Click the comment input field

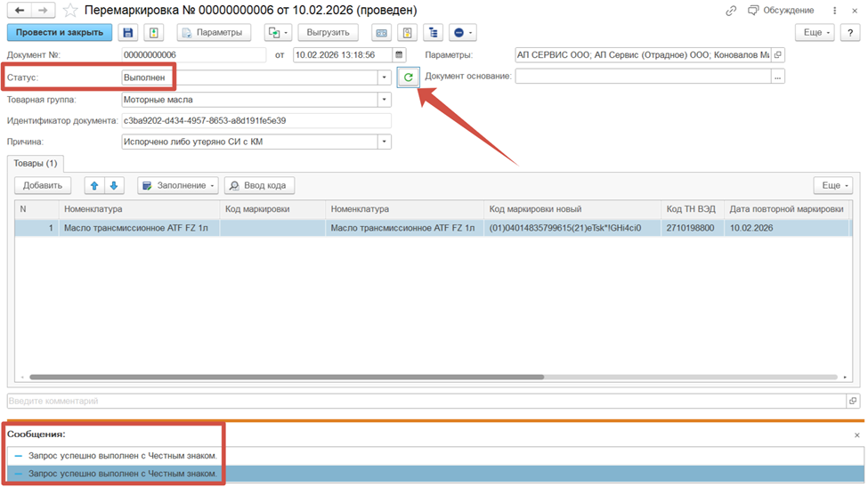[423, 402]
